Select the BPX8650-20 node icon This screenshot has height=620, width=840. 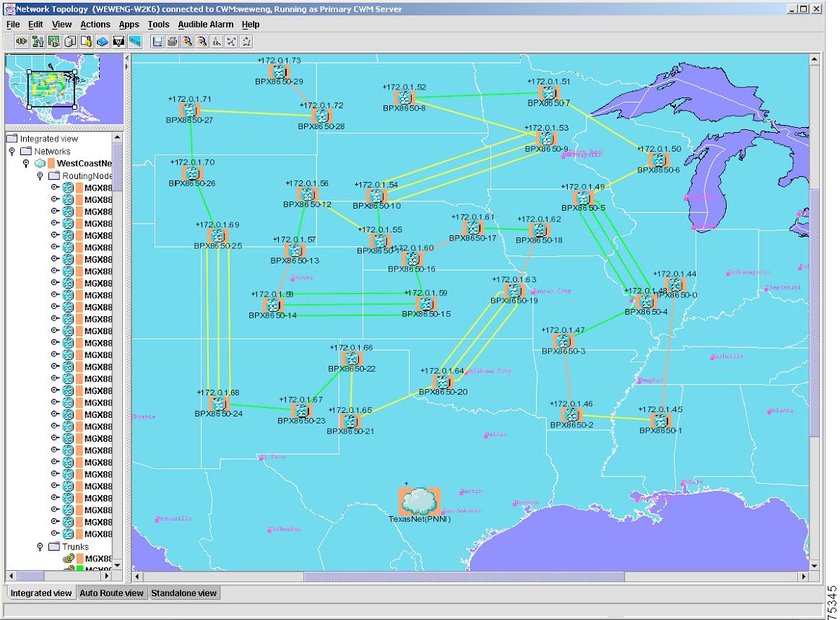pyautogui.click(x=443, y=382)
